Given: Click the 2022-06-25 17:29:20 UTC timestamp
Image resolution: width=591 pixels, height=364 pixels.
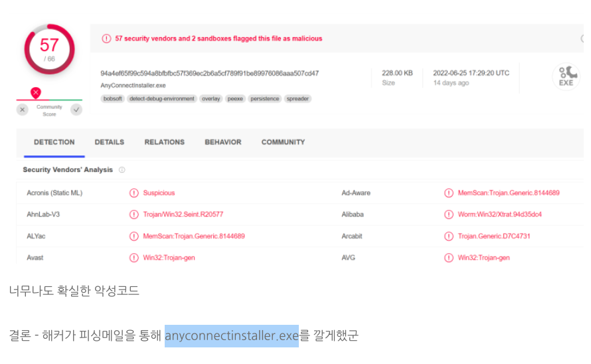Looking at the screenshot, I should (x=471, y=73).
